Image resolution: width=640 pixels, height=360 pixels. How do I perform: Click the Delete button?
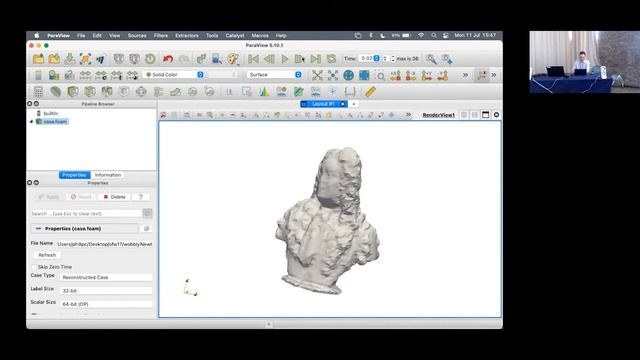114,197
